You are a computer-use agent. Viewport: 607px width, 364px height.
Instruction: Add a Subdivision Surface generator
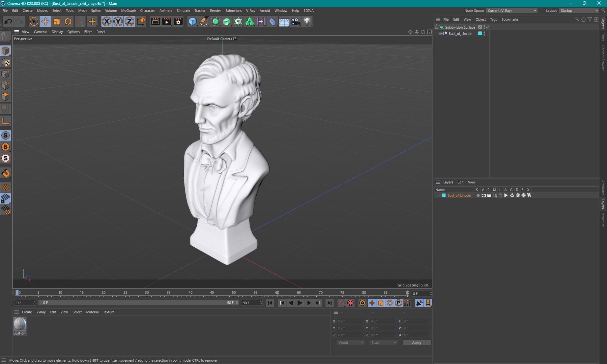click(215, 22)
